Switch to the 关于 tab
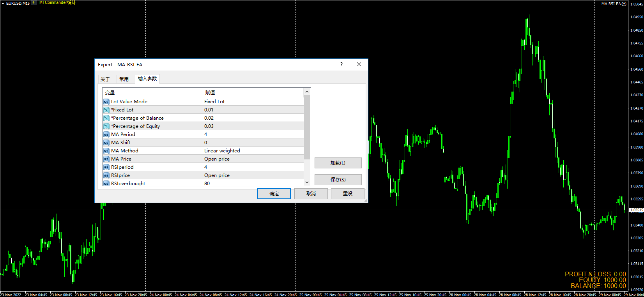644x297 pixels. 105,79
